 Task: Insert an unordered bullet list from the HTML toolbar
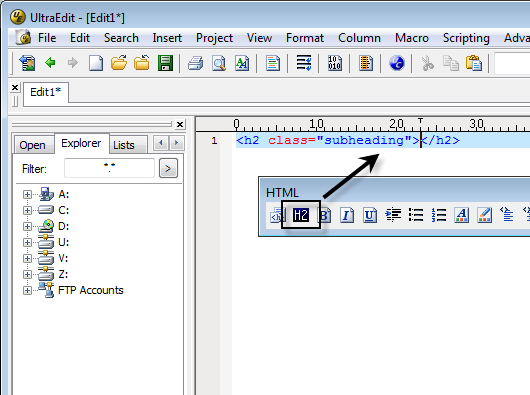[416, 215]
